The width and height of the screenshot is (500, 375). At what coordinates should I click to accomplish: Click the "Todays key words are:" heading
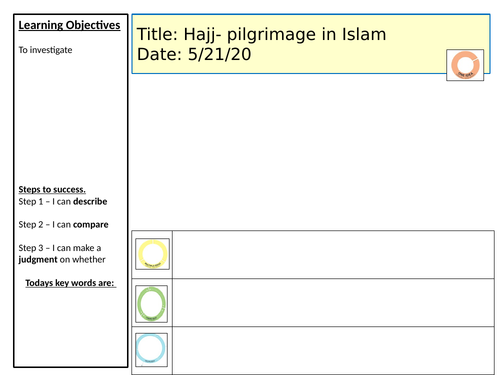point(70,283)
